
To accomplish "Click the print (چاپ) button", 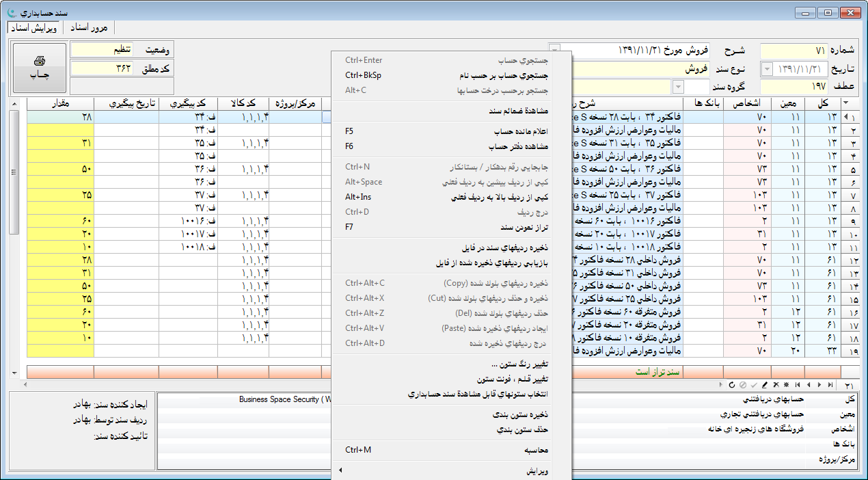I will click(40, 68).
